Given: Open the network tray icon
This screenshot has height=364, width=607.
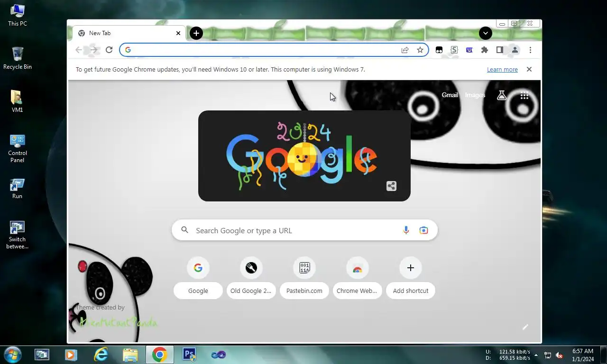Looking at the screenshot, I should 548,355.
